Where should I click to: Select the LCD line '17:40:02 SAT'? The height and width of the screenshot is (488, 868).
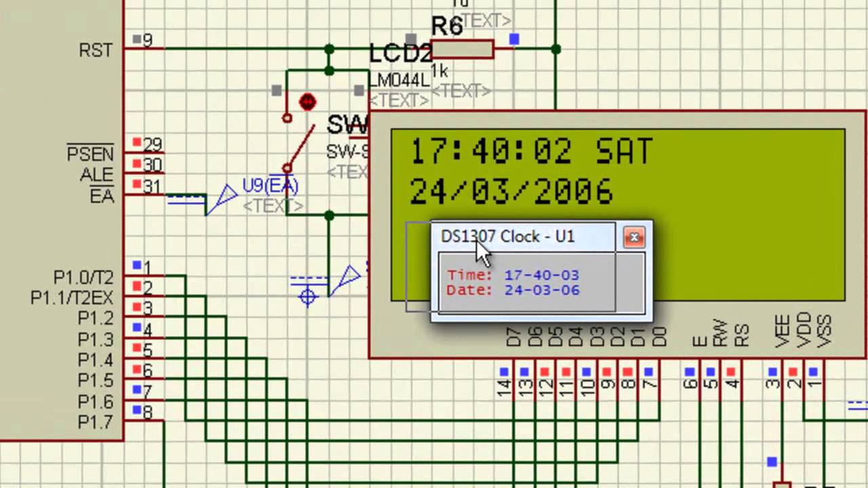click(x=531, y=152)
